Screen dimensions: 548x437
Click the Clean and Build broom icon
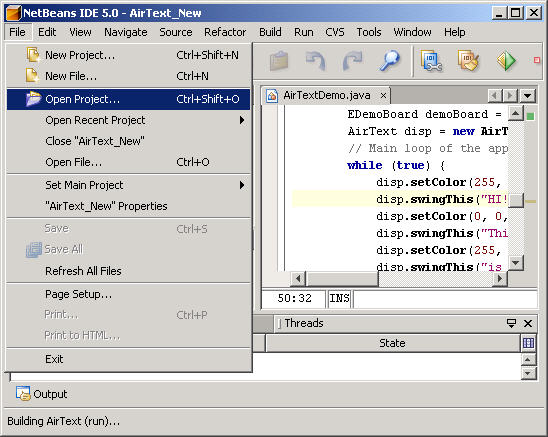coord(468,61)
